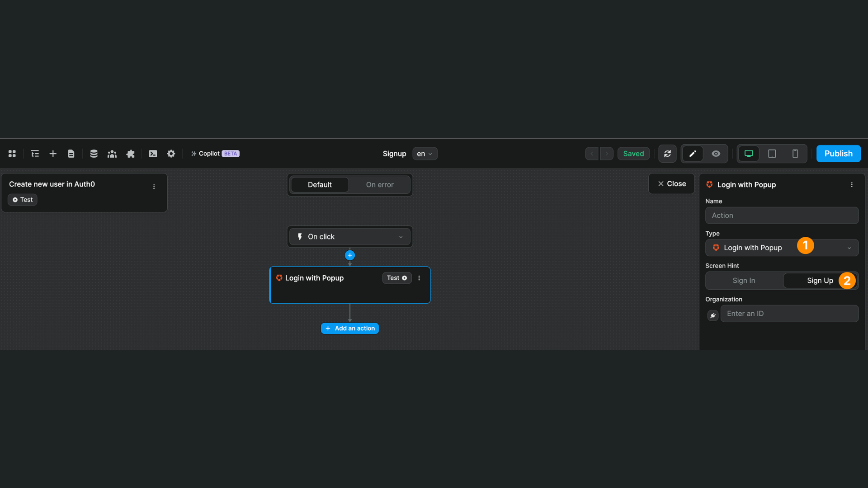The image size is (868, 488).
Task: Switch to mobile viewport
Action: click(x=796, y=154)
